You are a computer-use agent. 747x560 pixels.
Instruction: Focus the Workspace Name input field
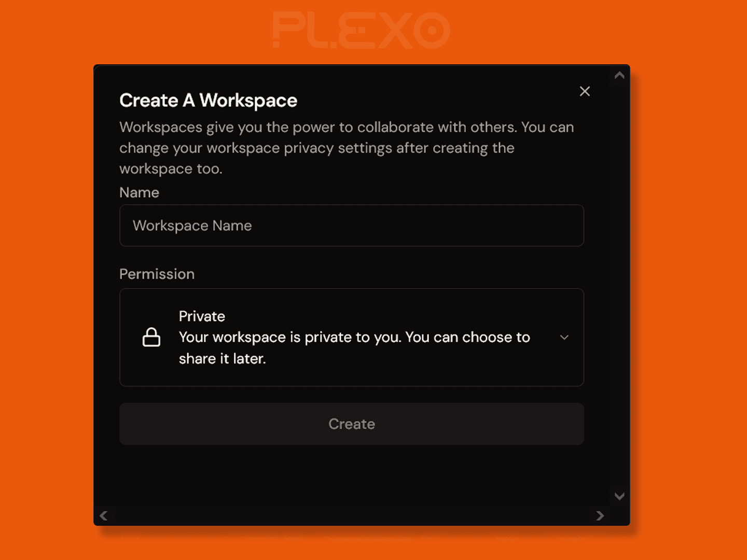[352, 226]
